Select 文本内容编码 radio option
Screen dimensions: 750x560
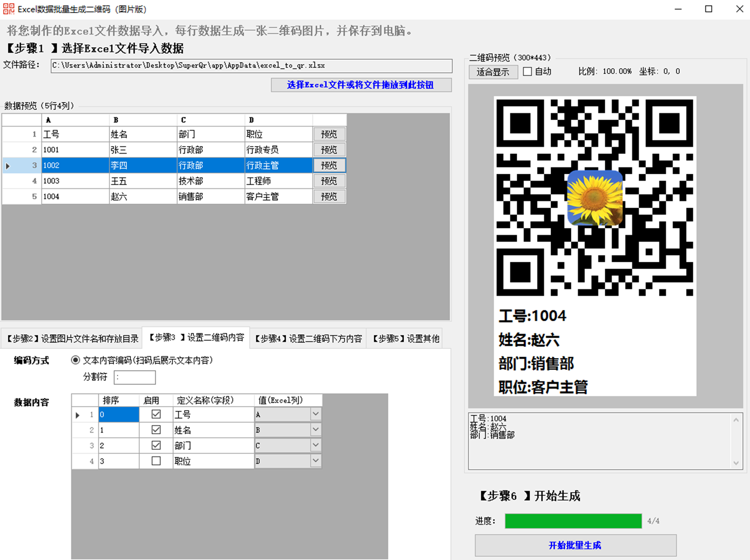coord(75,360)
